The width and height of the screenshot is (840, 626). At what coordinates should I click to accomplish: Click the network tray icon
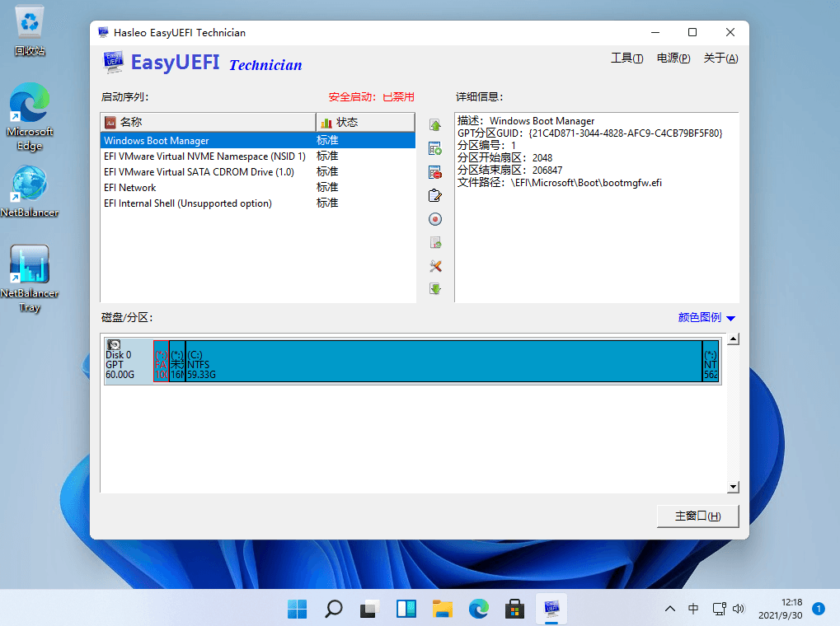pyautogui.click(x=719, y=609)
